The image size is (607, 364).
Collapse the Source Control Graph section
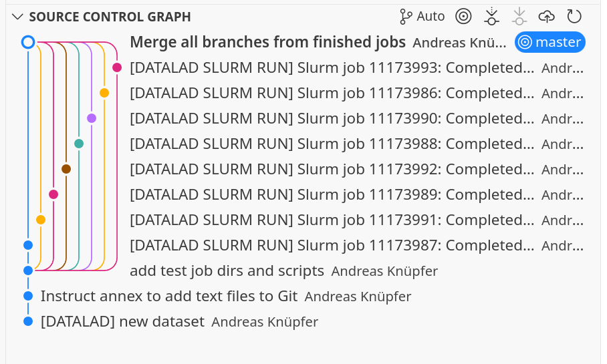coord(17,17)
